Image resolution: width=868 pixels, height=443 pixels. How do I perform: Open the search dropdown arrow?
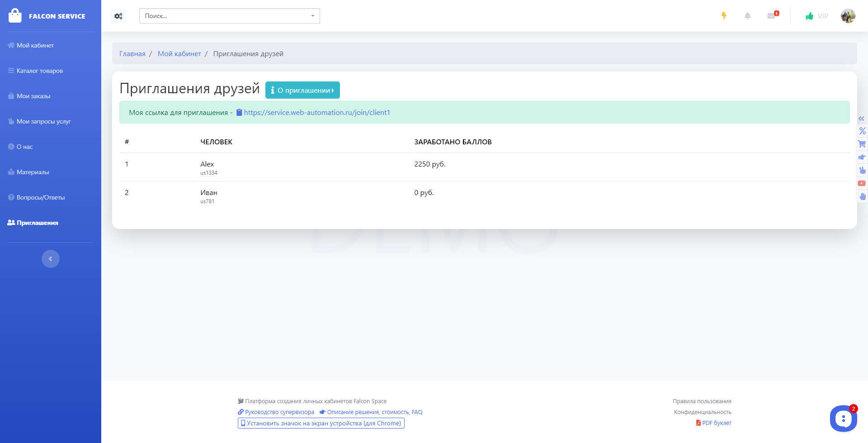click(x=312, y=16)
